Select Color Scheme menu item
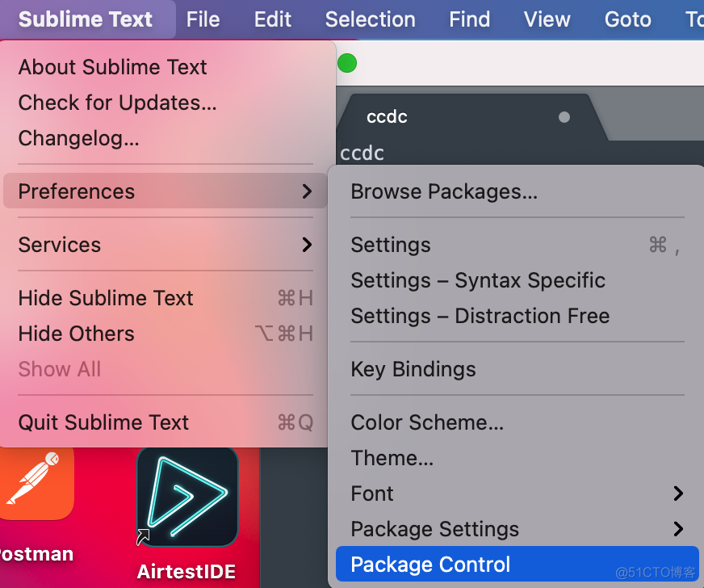This screenshot has height=588, width=704. coord(427,422)
